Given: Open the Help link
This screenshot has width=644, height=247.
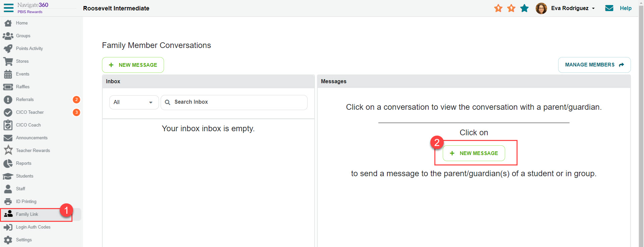Looking at the screenshot, I should [626, 8].
